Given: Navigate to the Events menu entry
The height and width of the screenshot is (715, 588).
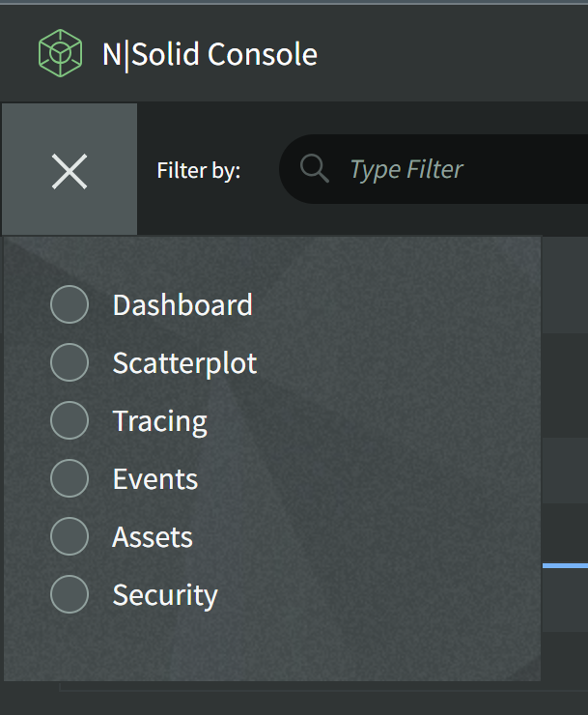Looking at the screenshot, I should click(155, 479).
